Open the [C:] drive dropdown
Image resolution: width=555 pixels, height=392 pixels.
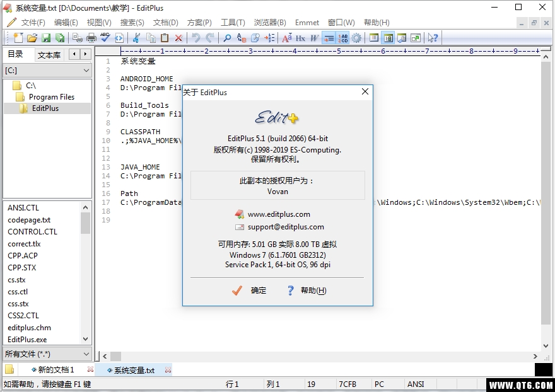coord(86,71)
